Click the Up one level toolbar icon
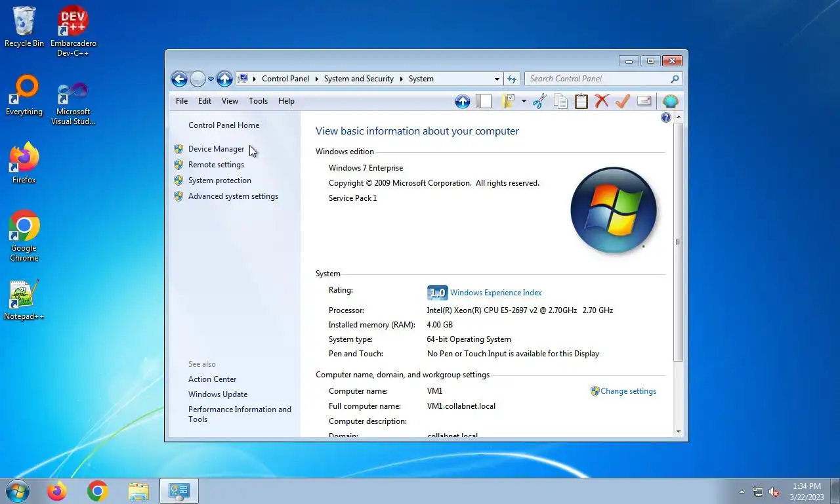840x504 pixels. coord(462,101)
